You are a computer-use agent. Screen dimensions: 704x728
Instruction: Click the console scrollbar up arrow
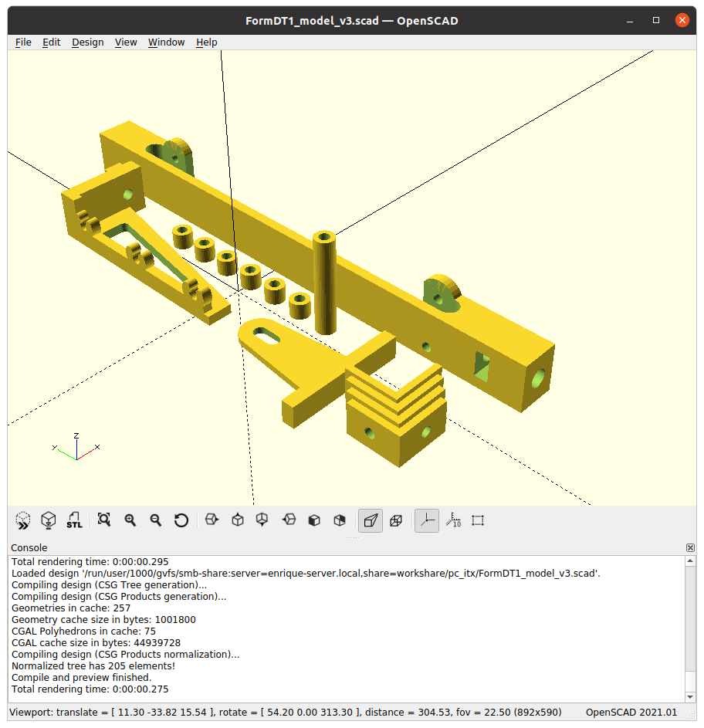pos(690,560)
